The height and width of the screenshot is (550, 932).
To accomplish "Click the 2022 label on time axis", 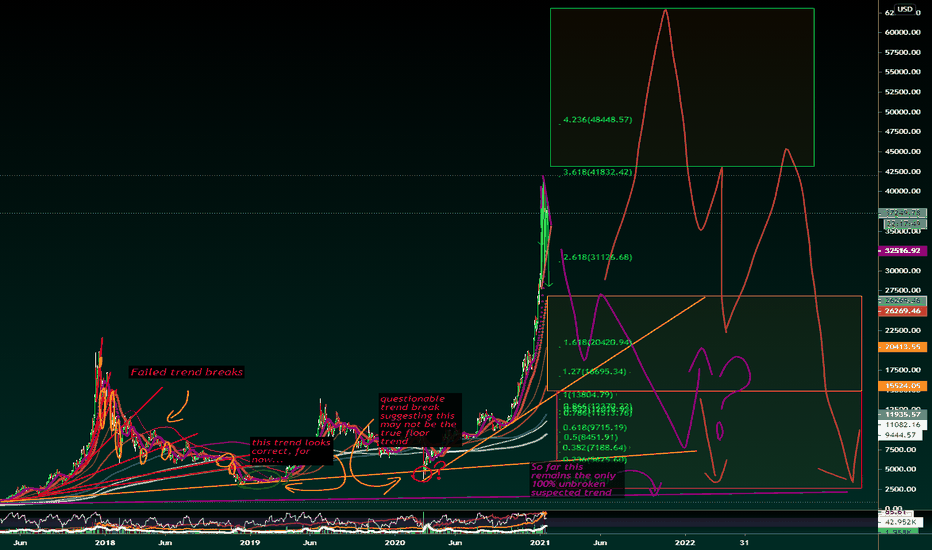I will point(685,543).
